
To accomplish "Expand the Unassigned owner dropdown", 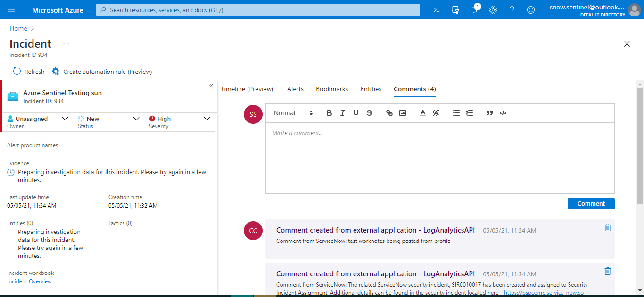I will click(x=66, y=119).
